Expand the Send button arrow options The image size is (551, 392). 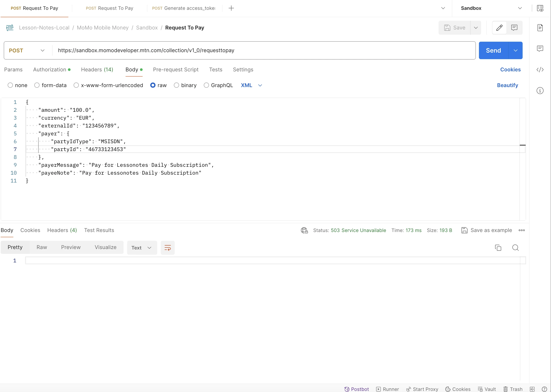(x=515, y=50)
